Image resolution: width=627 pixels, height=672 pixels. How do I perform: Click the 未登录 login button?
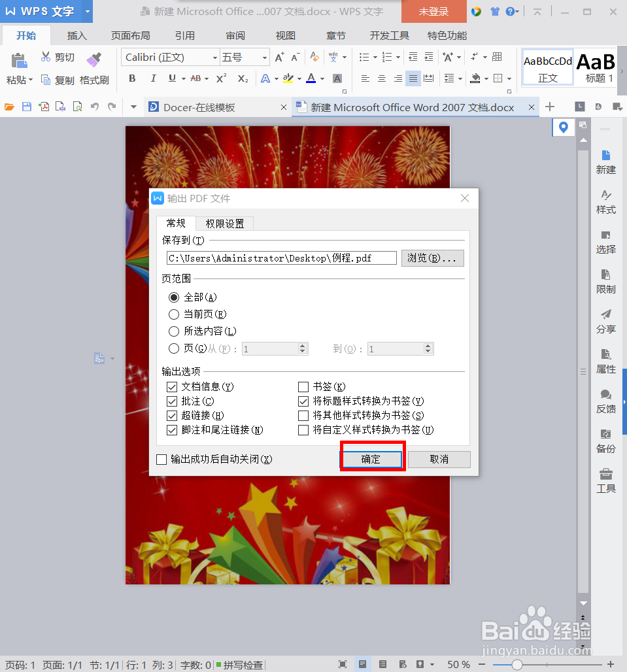point(433,12)
